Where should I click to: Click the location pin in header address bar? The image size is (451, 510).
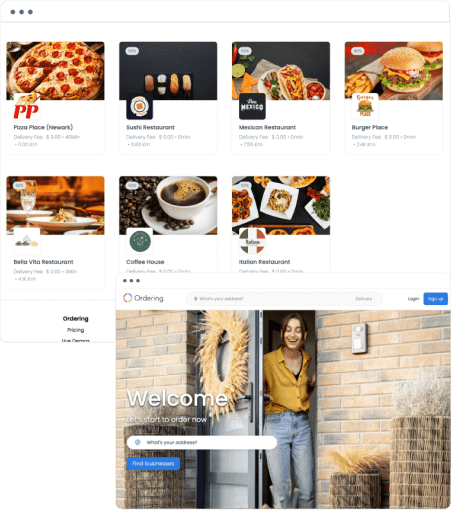(x=196, y=299)
